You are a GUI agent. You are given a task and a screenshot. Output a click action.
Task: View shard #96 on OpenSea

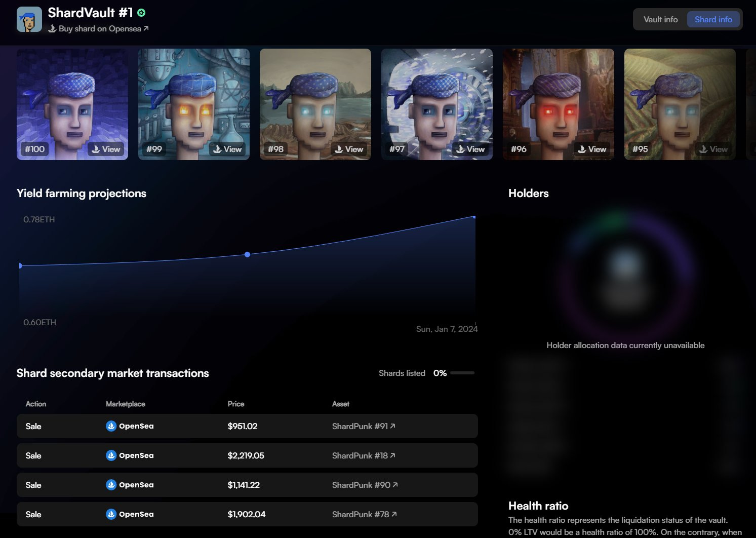coord(592,149)
